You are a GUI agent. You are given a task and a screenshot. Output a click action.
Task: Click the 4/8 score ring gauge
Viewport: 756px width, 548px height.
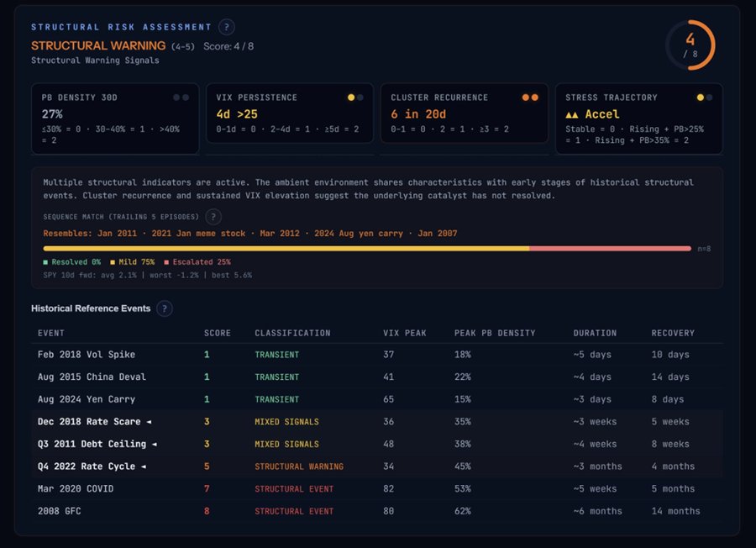pos(690,45)
